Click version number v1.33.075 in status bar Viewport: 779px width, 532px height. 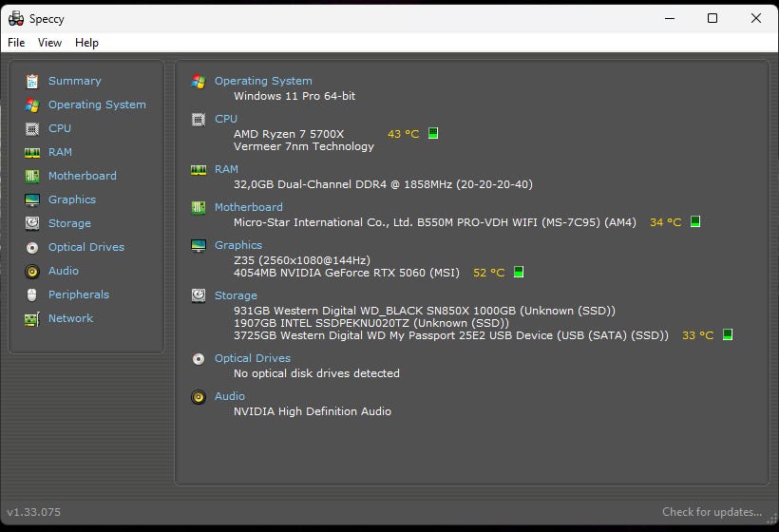tap(34, 512)
